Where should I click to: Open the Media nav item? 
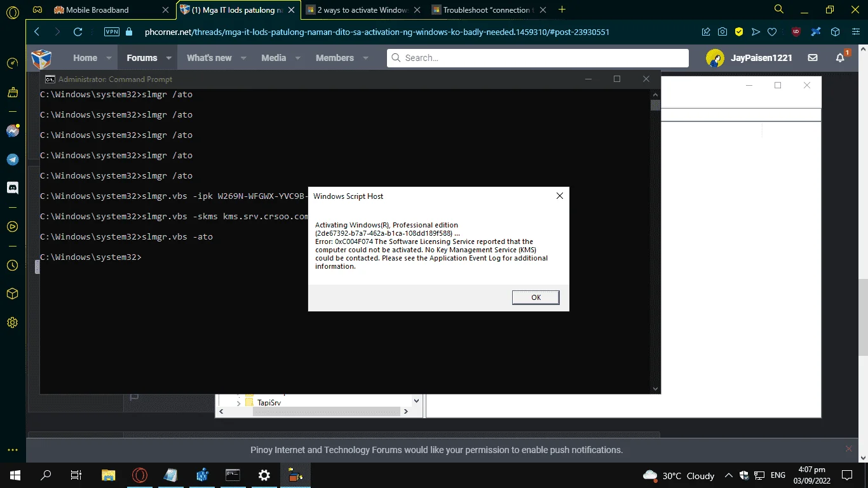point(273,58)
